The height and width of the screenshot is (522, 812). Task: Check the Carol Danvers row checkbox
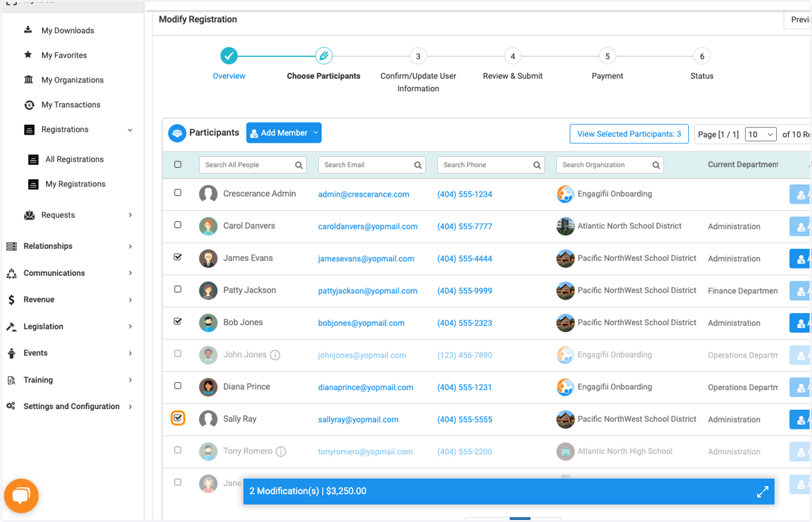(178, 224)
